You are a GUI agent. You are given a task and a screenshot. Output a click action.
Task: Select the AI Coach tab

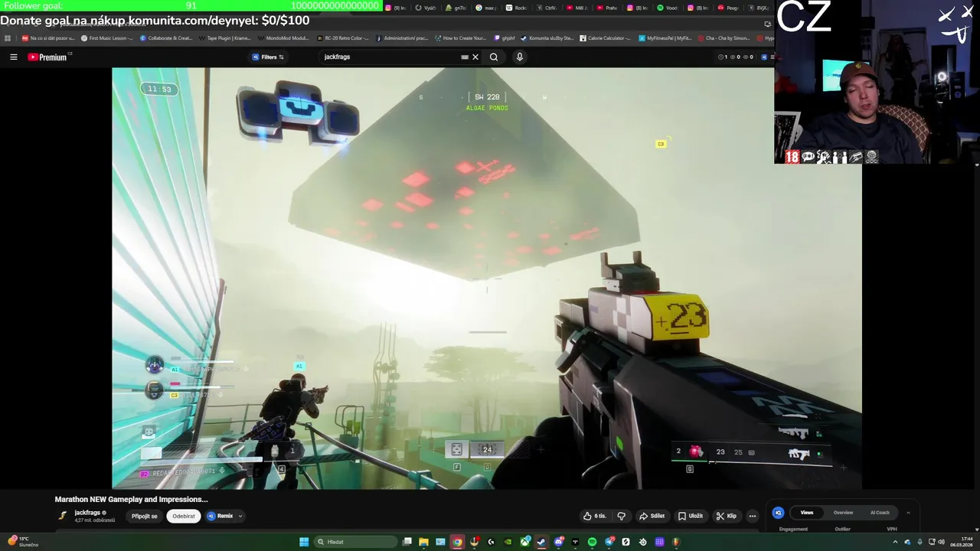click(880, 513)
